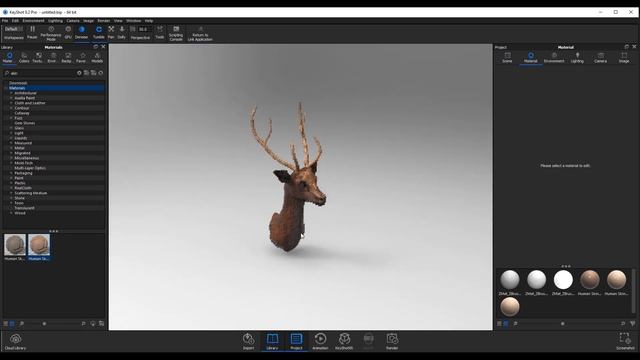Toggle GPU rendering mode
640x360 pixels.
tap(68, 32)
